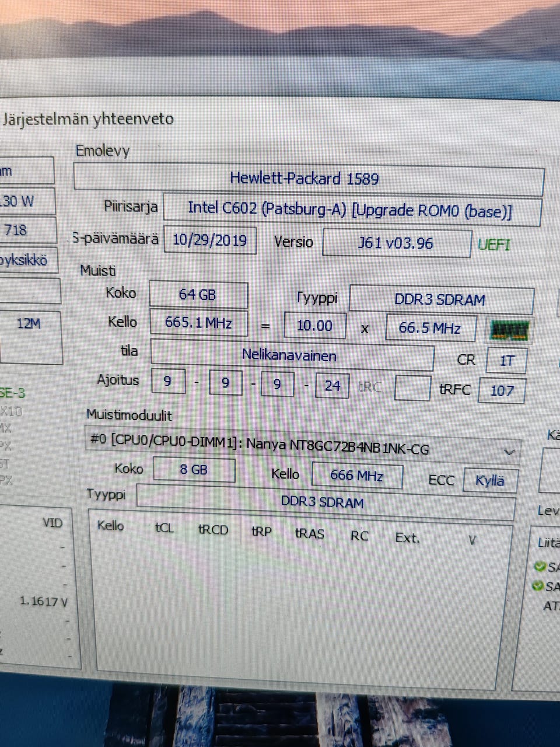Click the empty tRC field
Image resolution: width=560 pixels, height=747 pixels.
[x=412, y=388]
